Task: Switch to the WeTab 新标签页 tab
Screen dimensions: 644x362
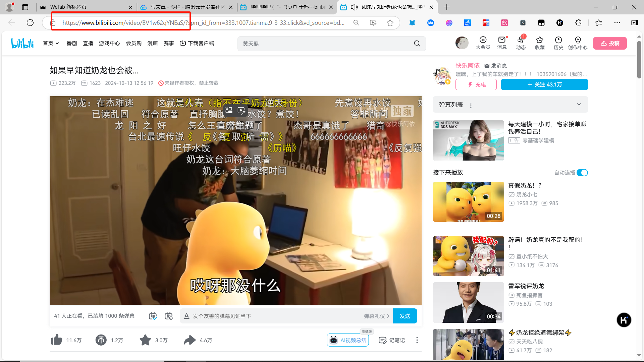Action: [68, 7]
